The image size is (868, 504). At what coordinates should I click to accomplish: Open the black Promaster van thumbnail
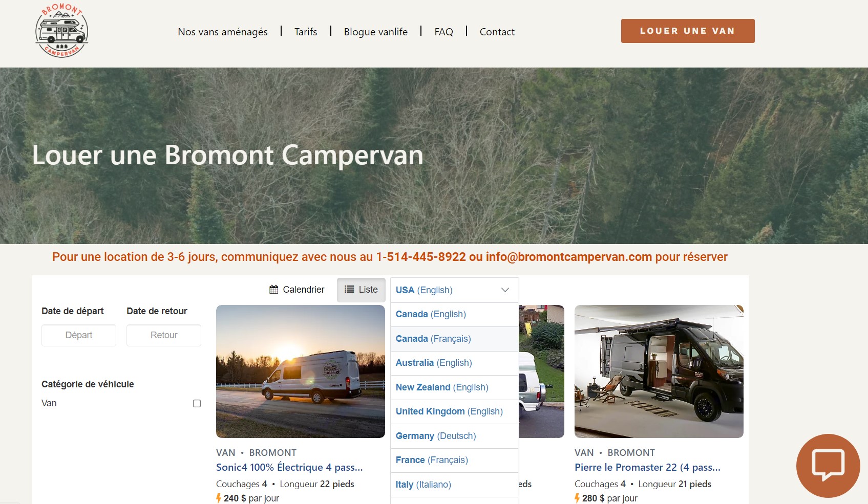[x=659, y=371]
